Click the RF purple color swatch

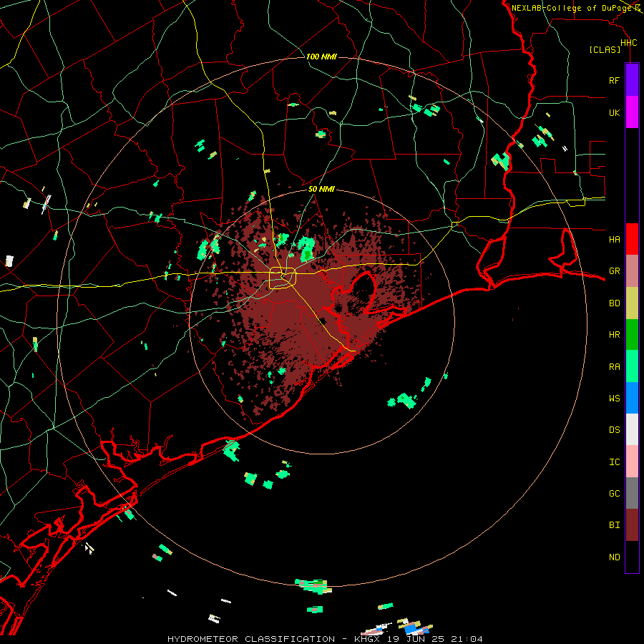(x=632, y=80)
